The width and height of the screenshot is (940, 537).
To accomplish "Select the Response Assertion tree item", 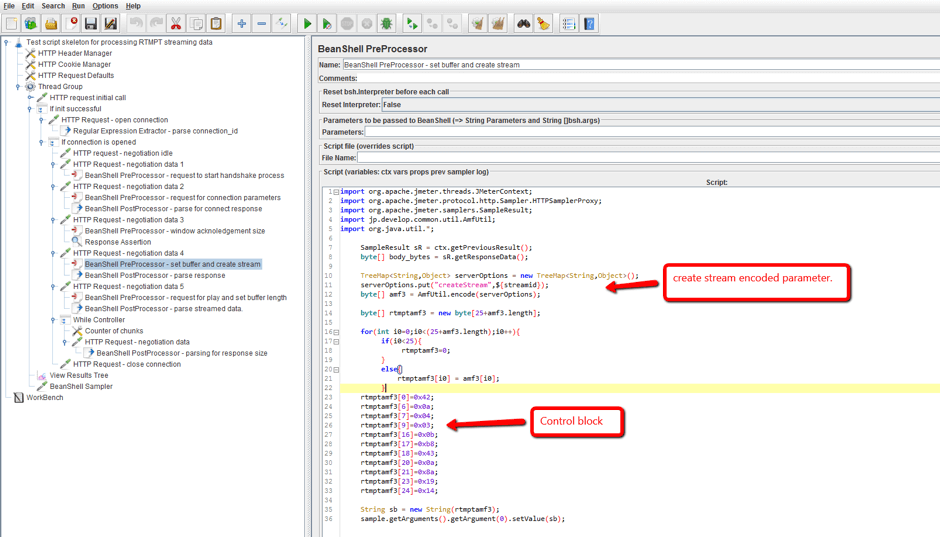I will pyautogui.click(x=118, y=242).
